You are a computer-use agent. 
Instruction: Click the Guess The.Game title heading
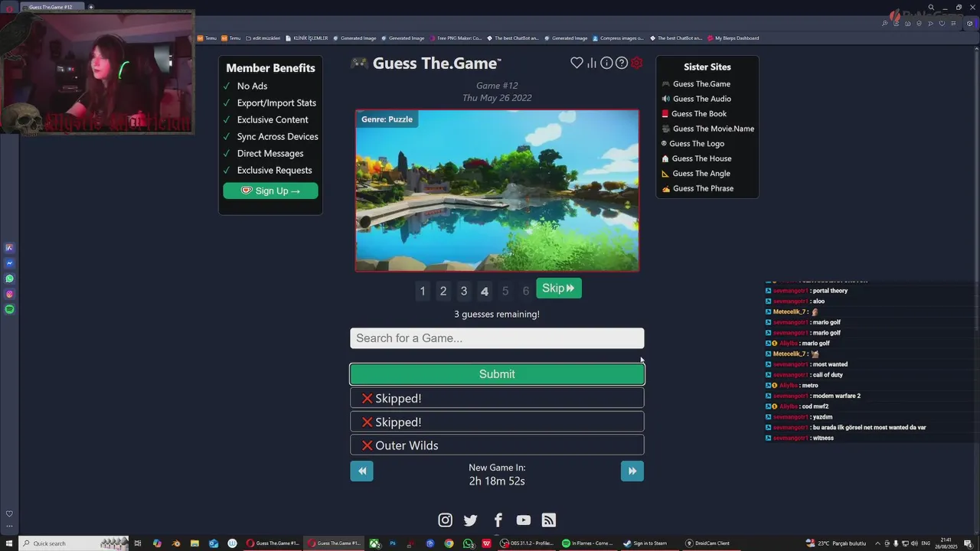click(436, 64)
